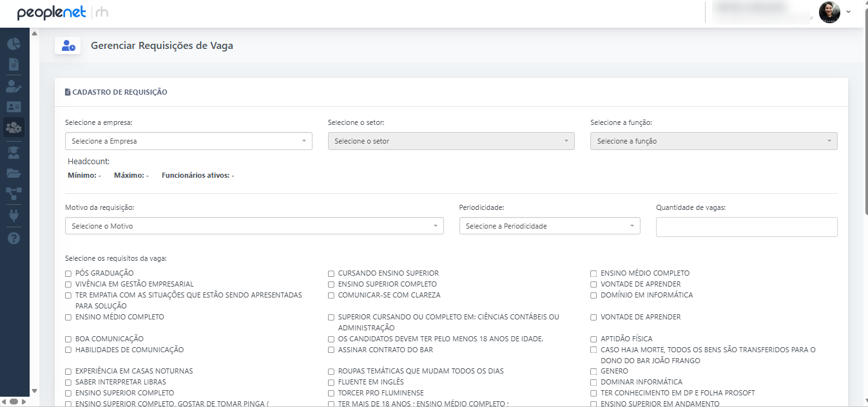Check ASSINAR CONTRATO DO BAR
The image size is (868, 407).
coord(331,350)
